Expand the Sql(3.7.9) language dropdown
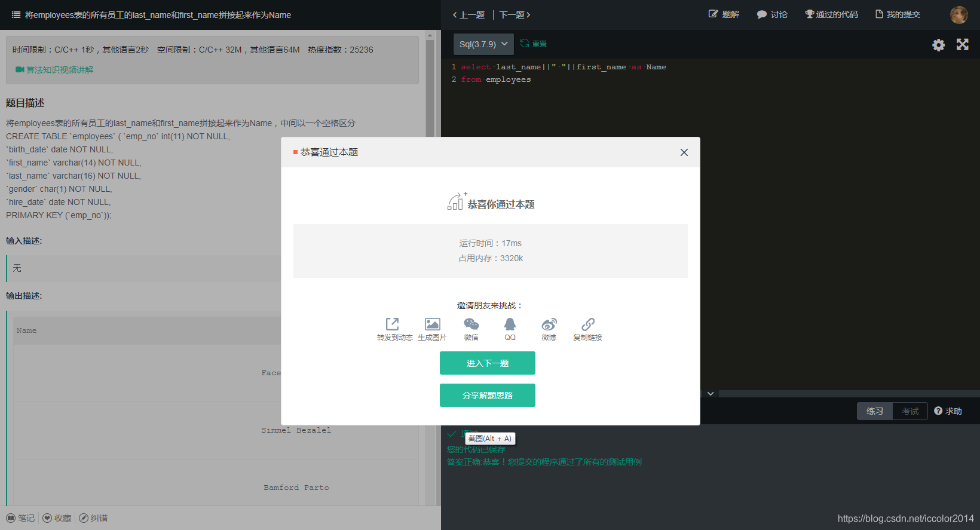The width and height of the screenshot is (980, 530). coord(483,44)
